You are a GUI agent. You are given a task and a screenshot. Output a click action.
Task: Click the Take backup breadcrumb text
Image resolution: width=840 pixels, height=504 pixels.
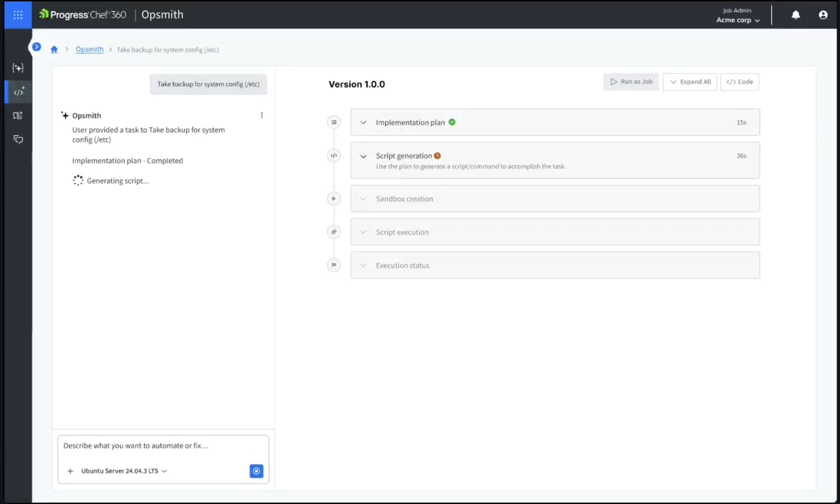click(168, 50)
